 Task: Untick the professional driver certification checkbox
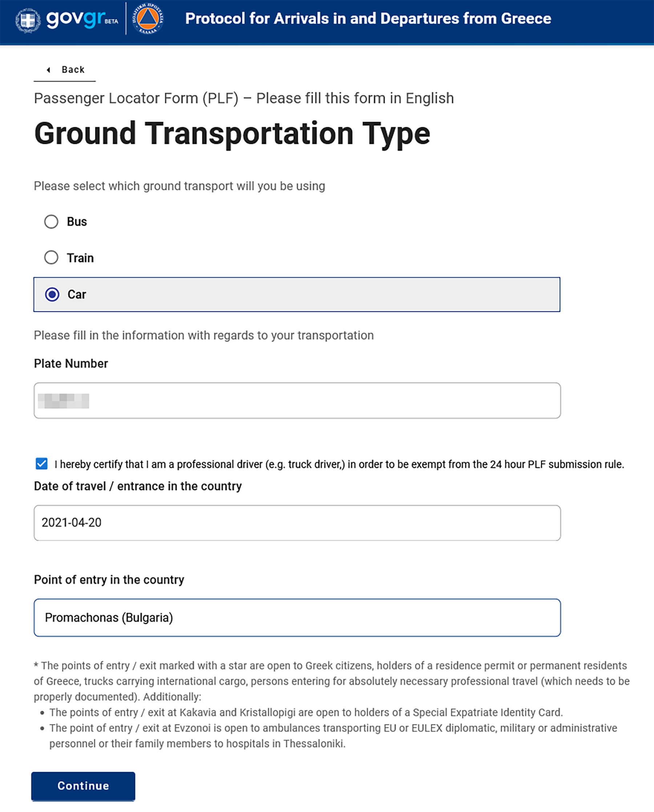pos(41,464)
